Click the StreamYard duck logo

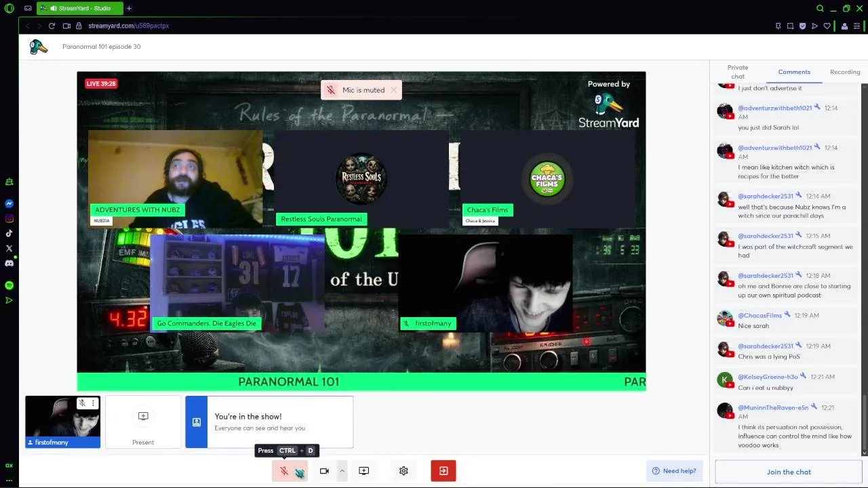pos(39,47)
